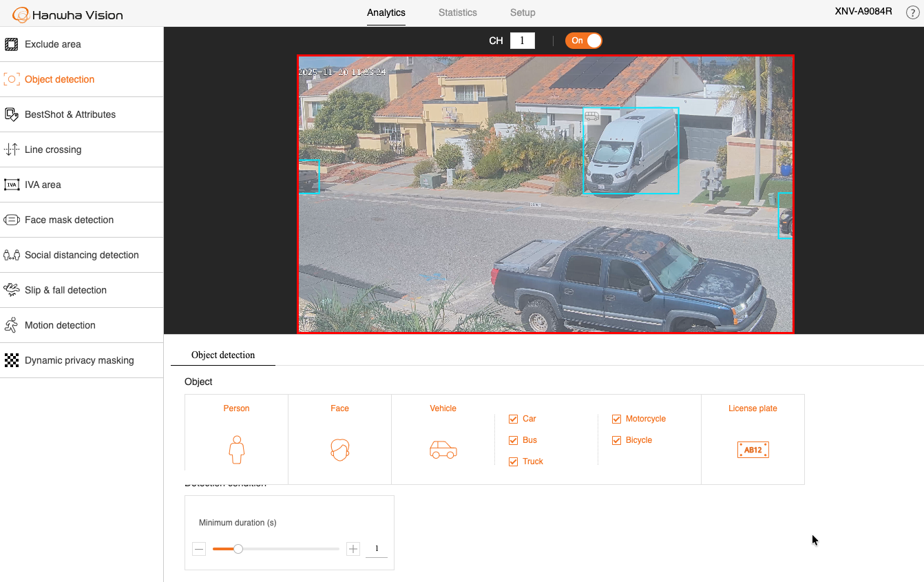The width and height of the screenshot is (924, 582).
Task: Open Social distancing detection menu item
Action: [81, 255]
